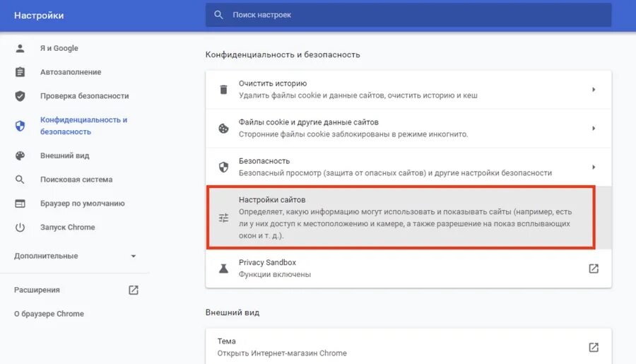Click the flask icon in Privacy Sandbox row
636x364 pixels.
pyautogui.click(x=223, y=269)
